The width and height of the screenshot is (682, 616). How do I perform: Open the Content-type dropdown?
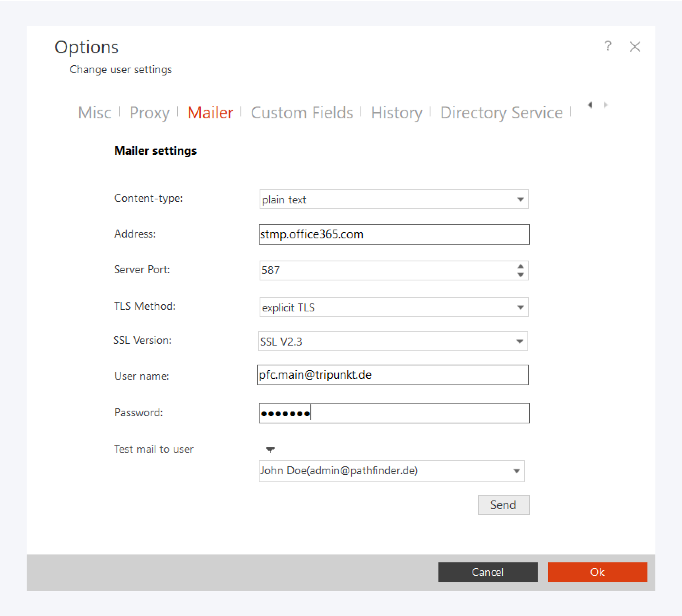coord(520,199)
